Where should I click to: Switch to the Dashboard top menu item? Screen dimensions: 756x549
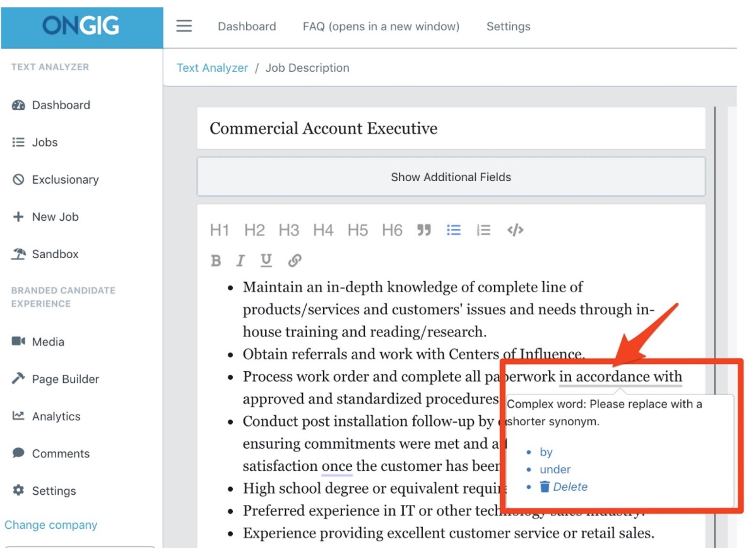(247, 26)
